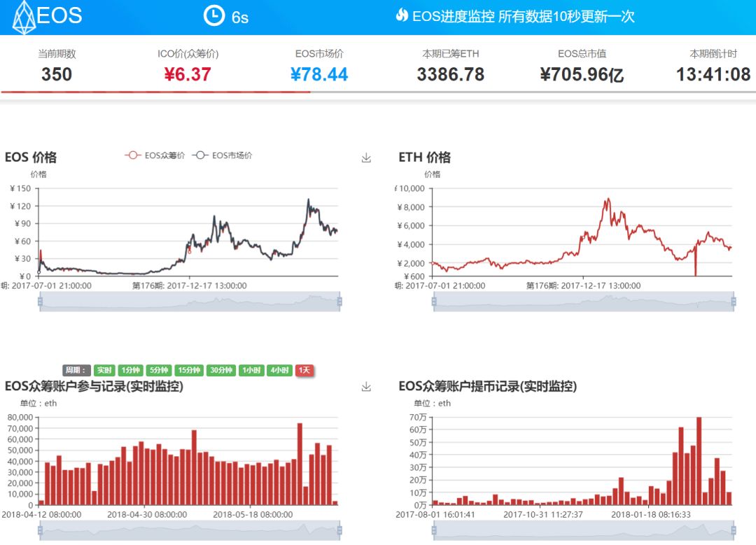The height and width of the screenshot is (545, 756).
Task: Toggle the EOS众筹价 legend series
Action: (155, 155)
